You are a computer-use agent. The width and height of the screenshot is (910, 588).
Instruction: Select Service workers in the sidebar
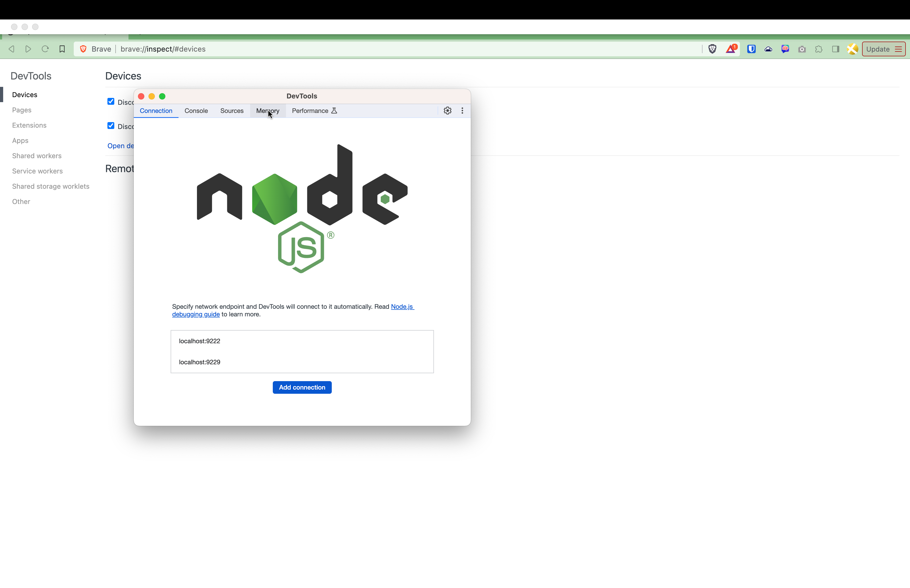[37, 171]
